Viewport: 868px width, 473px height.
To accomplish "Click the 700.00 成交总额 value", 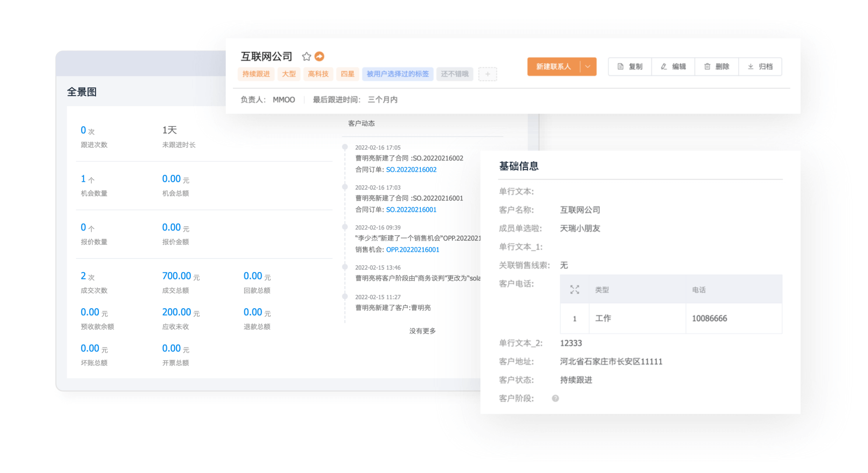I will tap(176, 276).
